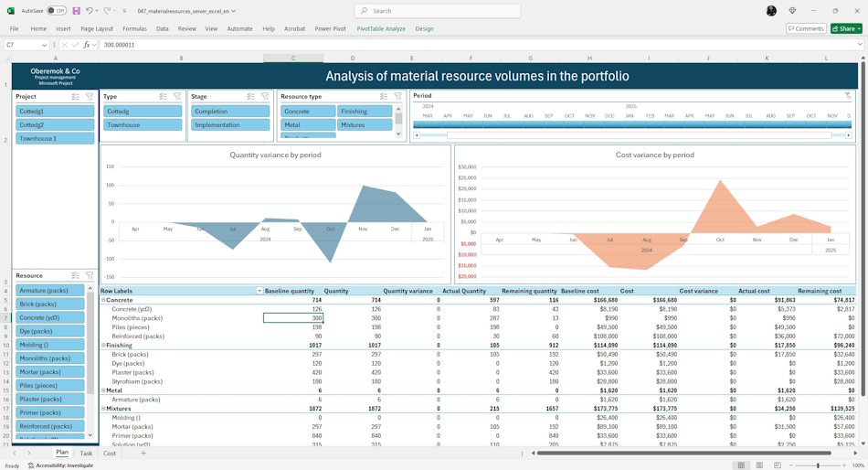Image resolution: width=868 pixels, height=470 pixels.
Task: Toggle multi-select on Stage slicer
Action: 250,96
